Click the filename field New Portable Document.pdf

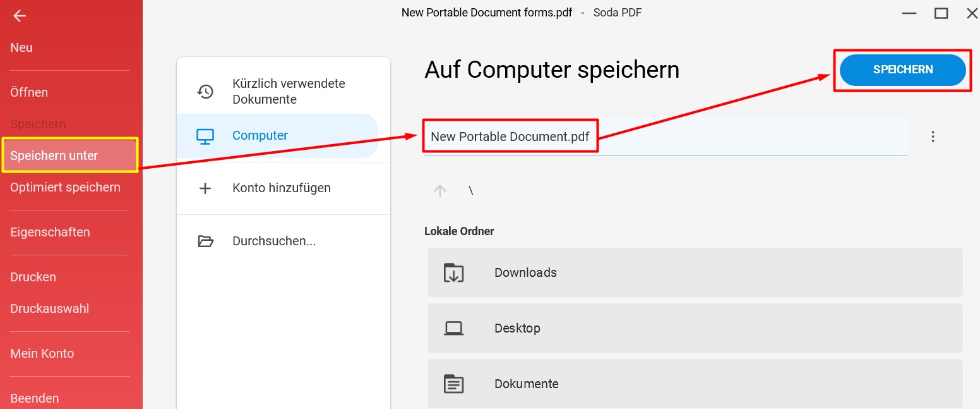[665, 137]
